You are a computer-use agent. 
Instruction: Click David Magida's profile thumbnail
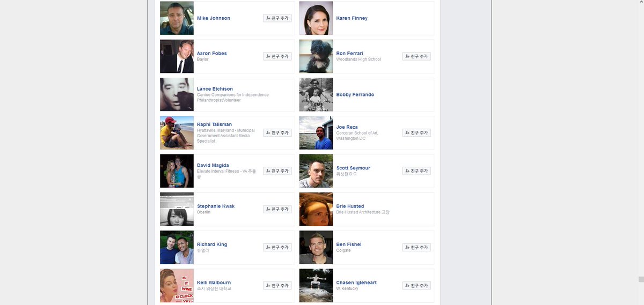click(x=177, y=171)
